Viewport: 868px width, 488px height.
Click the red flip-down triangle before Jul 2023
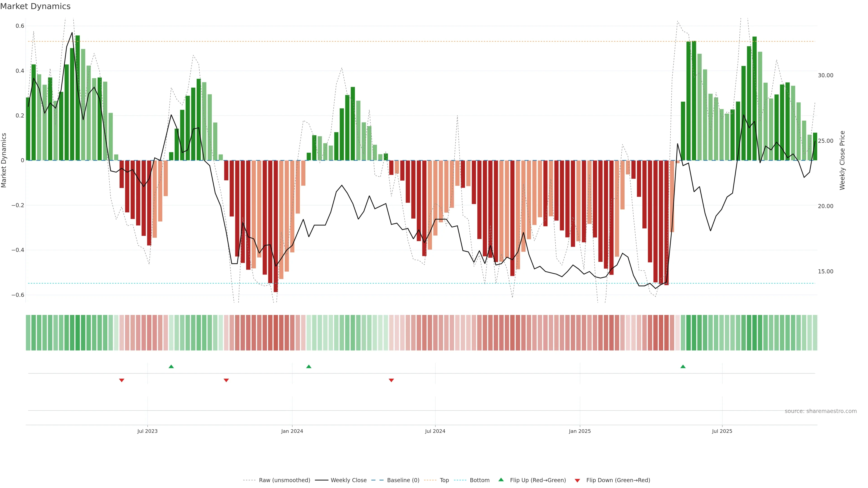(122, 380)
